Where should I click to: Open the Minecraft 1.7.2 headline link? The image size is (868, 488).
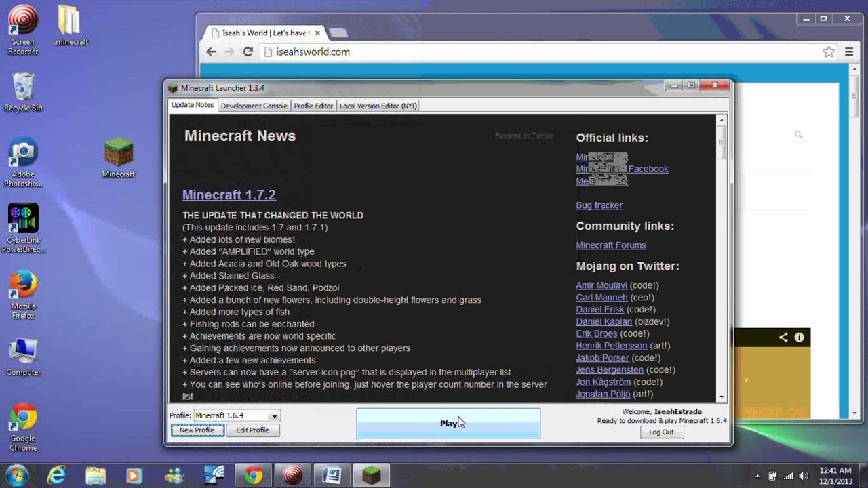(229, 195)
